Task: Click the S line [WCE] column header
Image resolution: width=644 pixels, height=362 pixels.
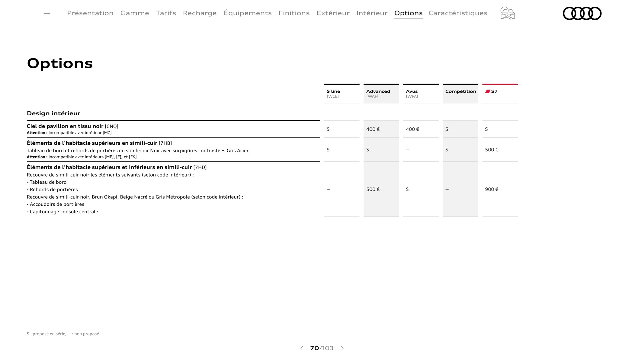Action: [x=342, y=94]
